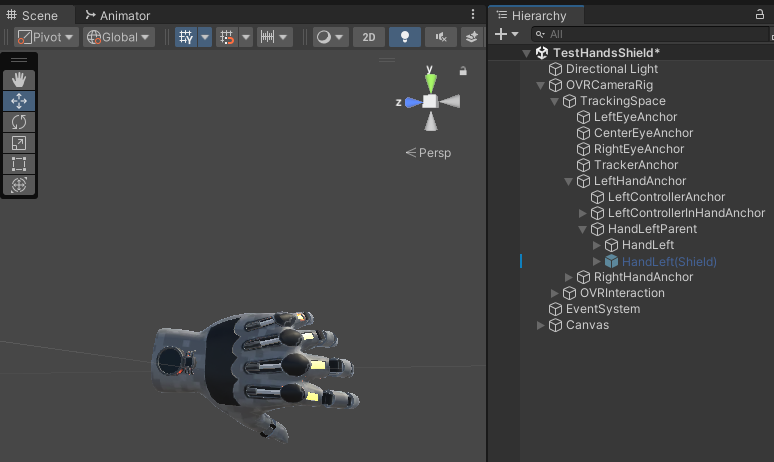Select the Move tool

(x=19, y=101)
